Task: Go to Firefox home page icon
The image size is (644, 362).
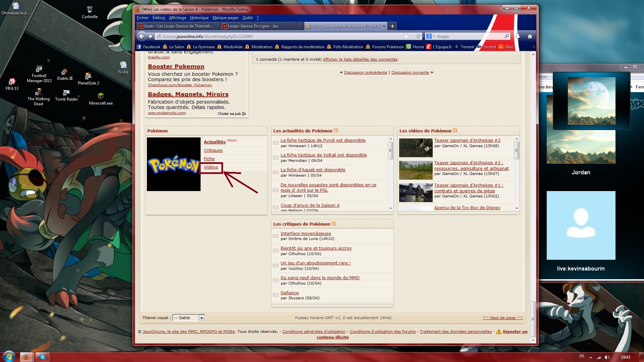Action: [530, 36]
